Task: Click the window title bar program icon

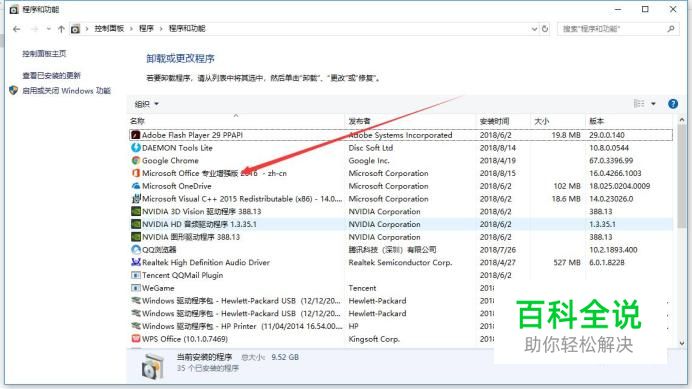Action: point(14,9)
